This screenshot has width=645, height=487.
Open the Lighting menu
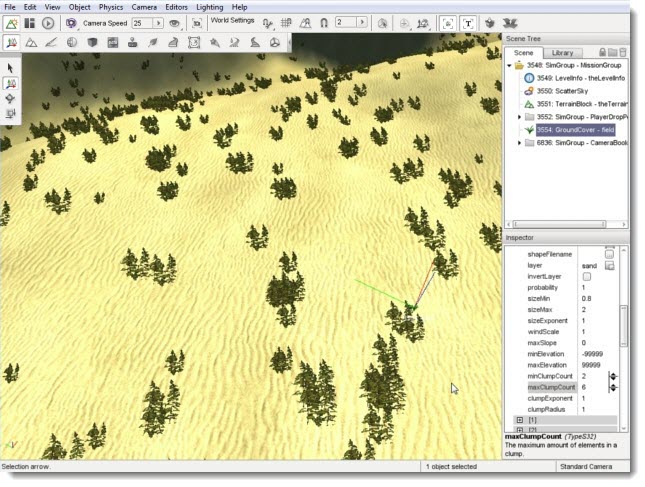(209, 7)
